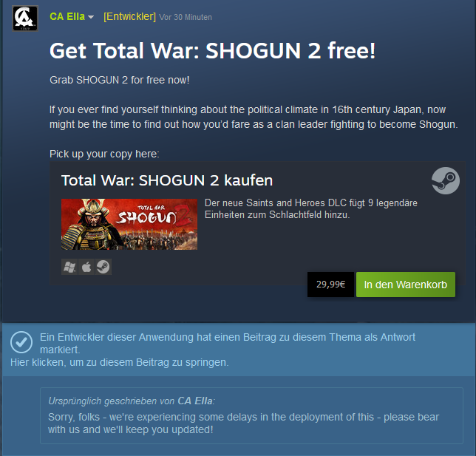Click CA Ella name in quoted post
The width and height of the screenshot is (476, 456).
pyautogui.click(x=195, y=401)
